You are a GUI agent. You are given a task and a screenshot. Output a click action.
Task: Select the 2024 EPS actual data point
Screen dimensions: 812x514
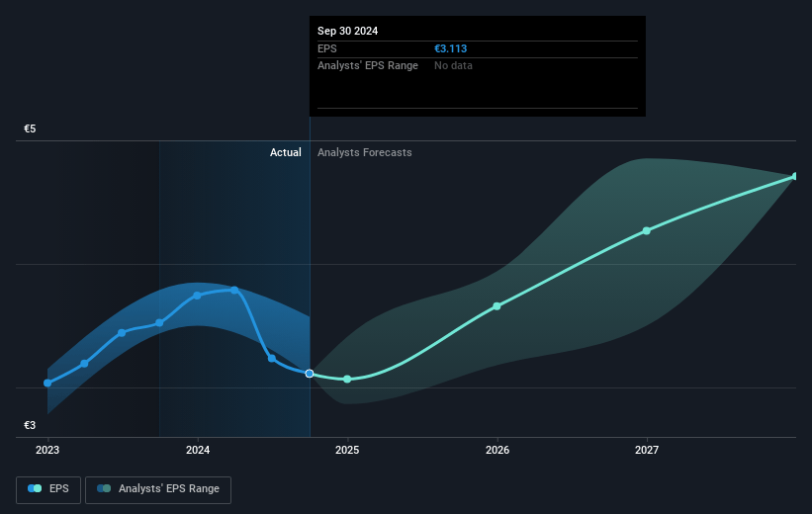pyautogui.click(x=197, y=296)
